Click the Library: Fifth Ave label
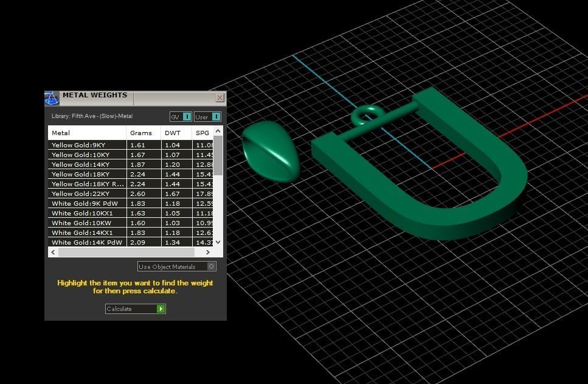 (92, 116)
